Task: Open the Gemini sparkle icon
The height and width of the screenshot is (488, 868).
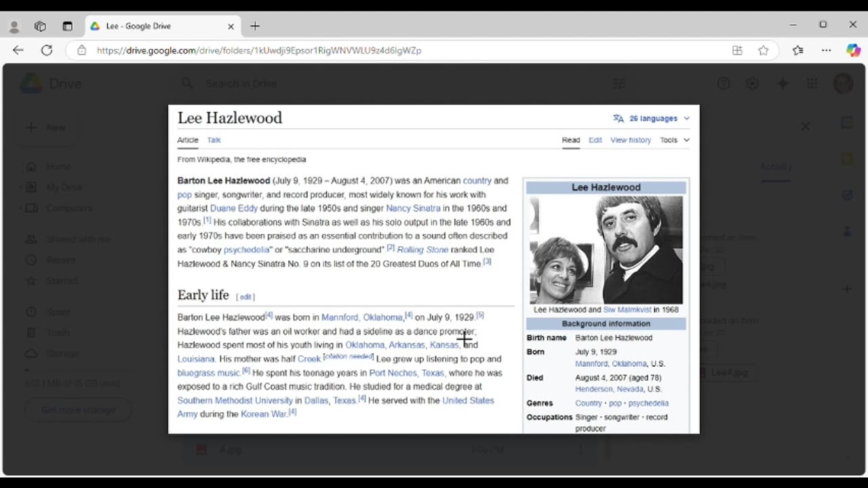Action: point(783,84)
